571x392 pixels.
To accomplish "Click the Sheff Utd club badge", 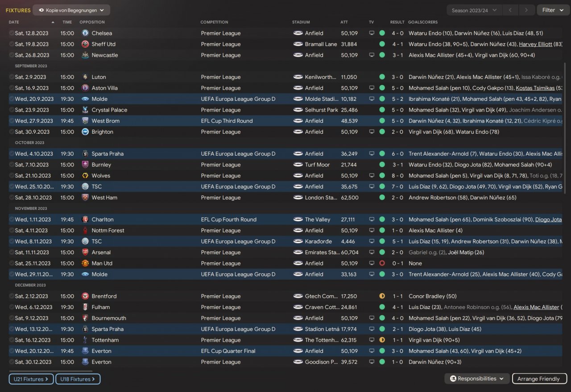I will (85, 44).
